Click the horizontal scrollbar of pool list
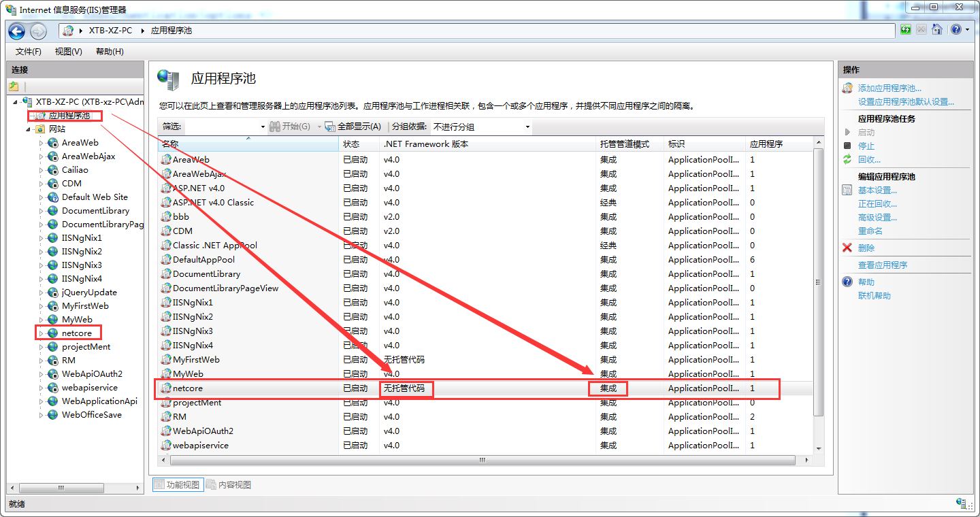This screenshot has width=980, height=517. tap(482, 460)
